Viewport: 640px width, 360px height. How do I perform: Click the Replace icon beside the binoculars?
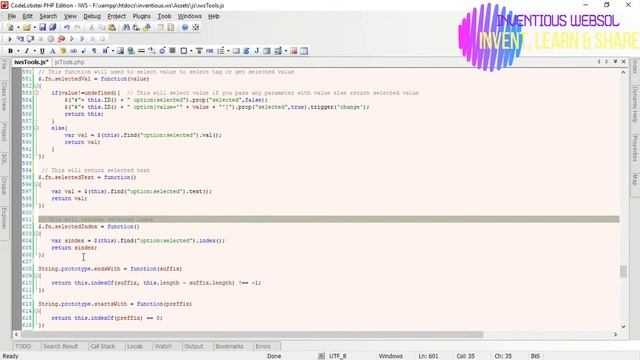[136, 27]
